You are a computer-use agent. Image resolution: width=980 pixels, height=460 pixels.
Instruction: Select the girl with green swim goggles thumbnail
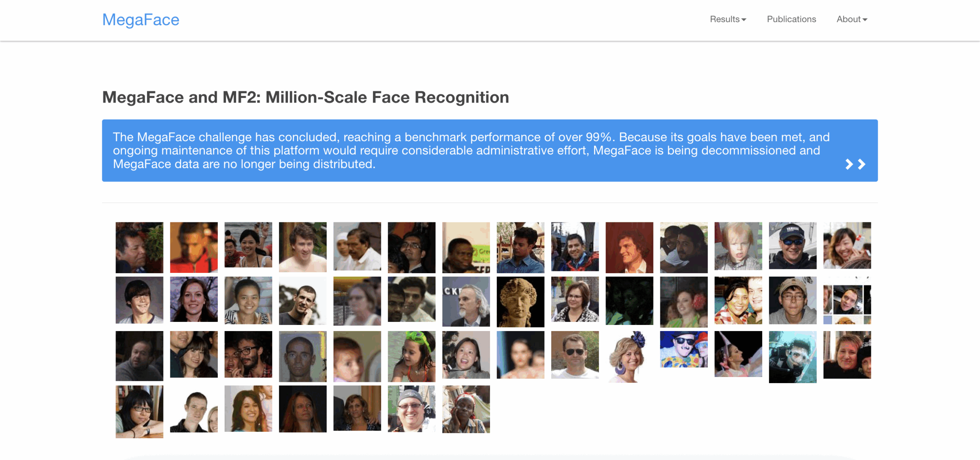coord(412,356)
